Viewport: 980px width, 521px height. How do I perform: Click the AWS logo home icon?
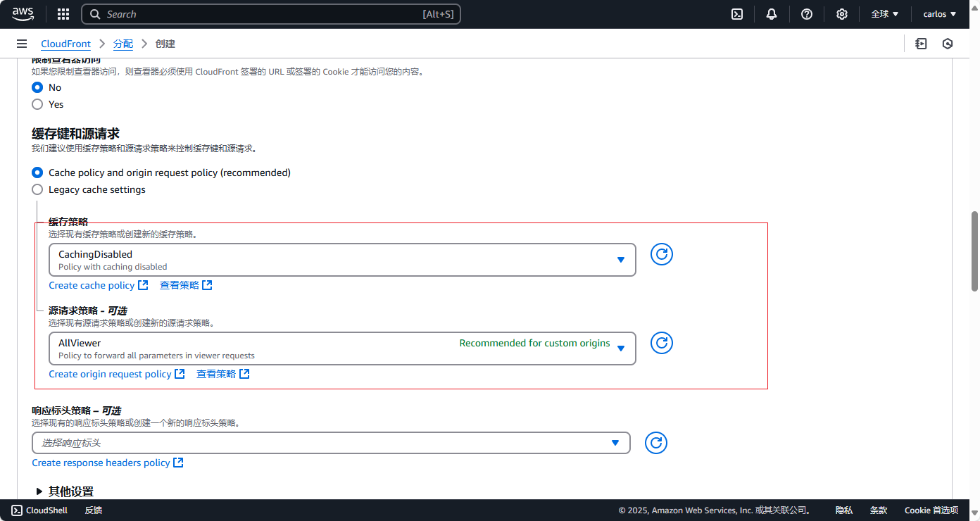[23, 13]
